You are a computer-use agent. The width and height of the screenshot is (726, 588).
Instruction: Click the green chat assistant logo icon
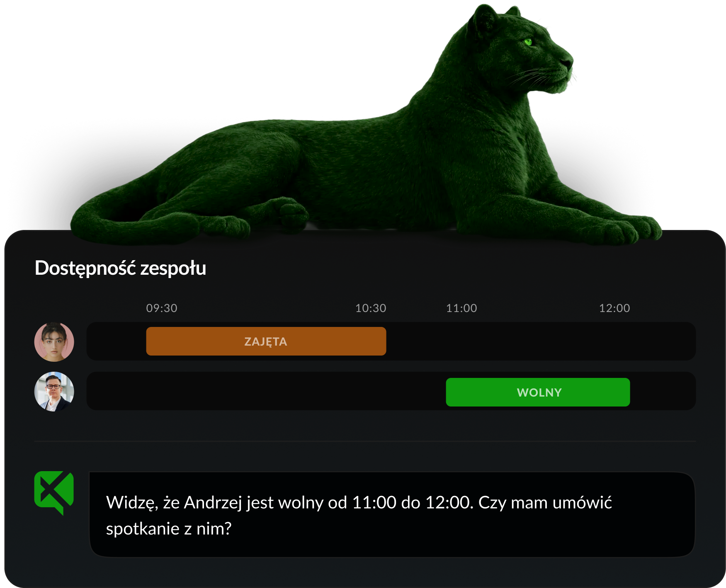pos(54,493)
